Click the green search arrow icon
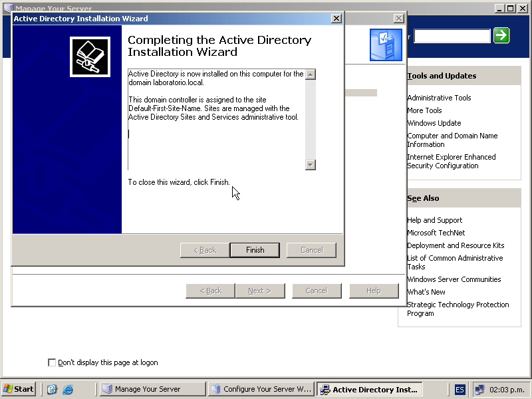The image size is (532, 399). point(501,35)
